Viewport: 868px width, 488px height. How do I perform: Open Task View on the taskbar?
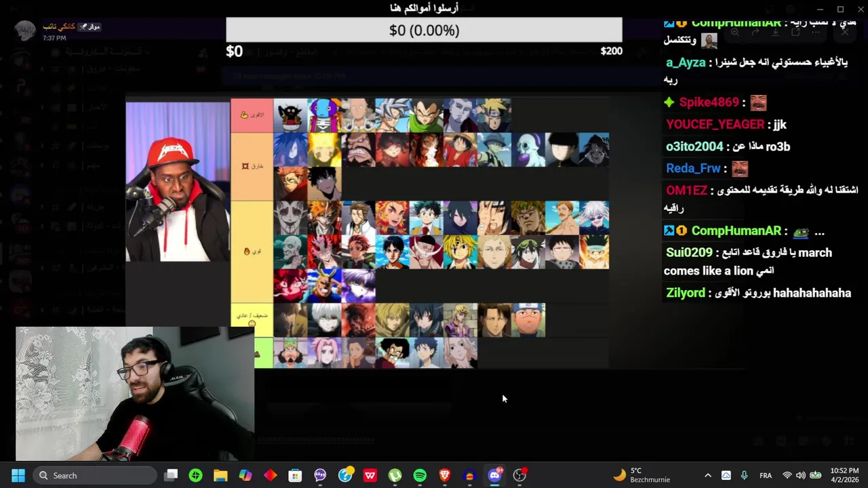click(171, 475)
